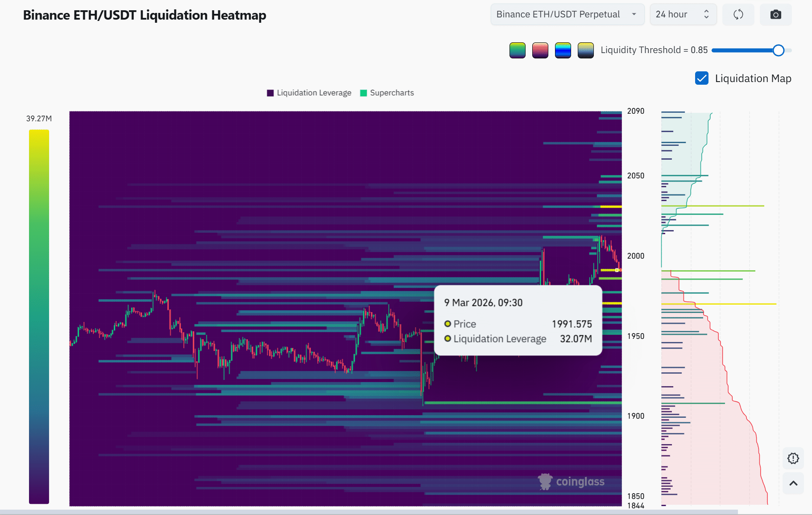Viewport: 812px width, 515px height.
Task: Select the pink-magenta color palette
Action: pos(540,50)
